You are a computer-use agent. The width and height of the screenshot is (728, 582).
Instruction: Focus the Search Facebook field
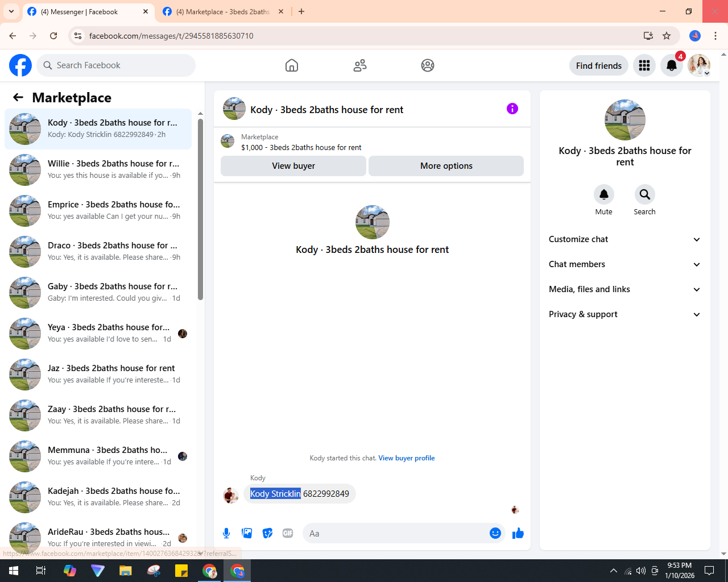click(x=116, y=65)
